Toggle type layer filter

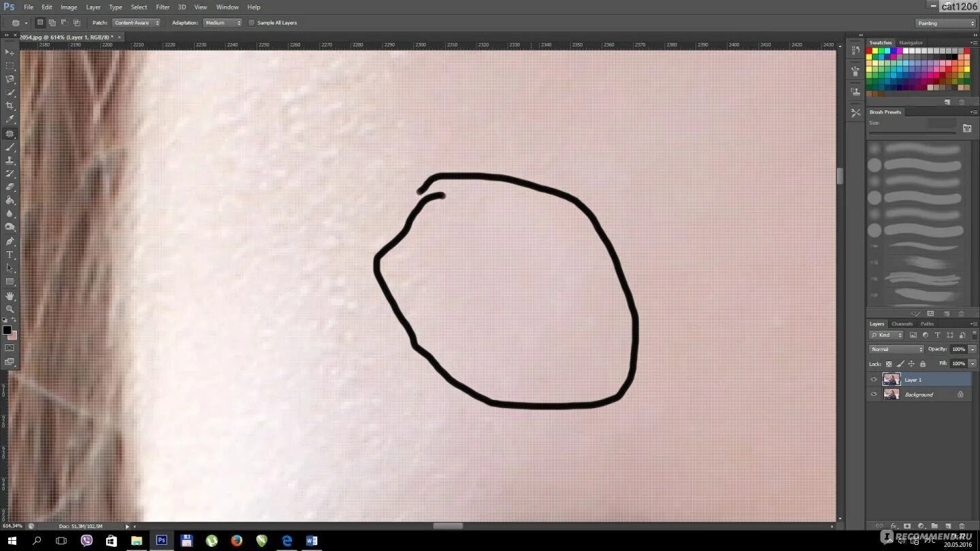937,335
